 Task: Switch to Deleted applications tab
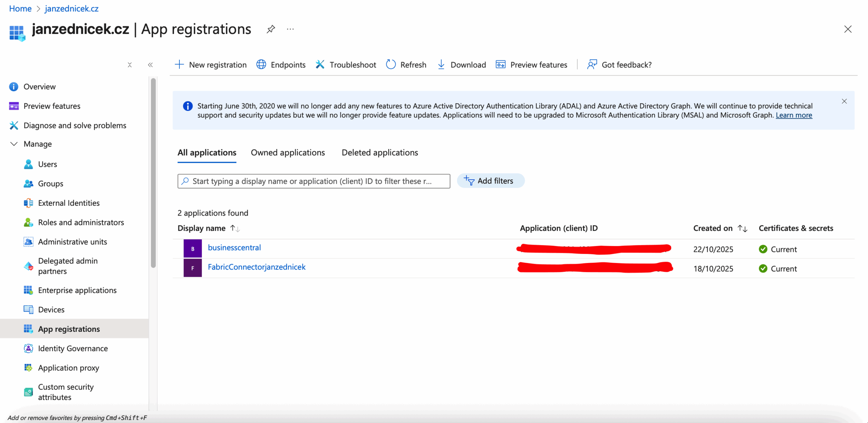[x=379, y=153]
